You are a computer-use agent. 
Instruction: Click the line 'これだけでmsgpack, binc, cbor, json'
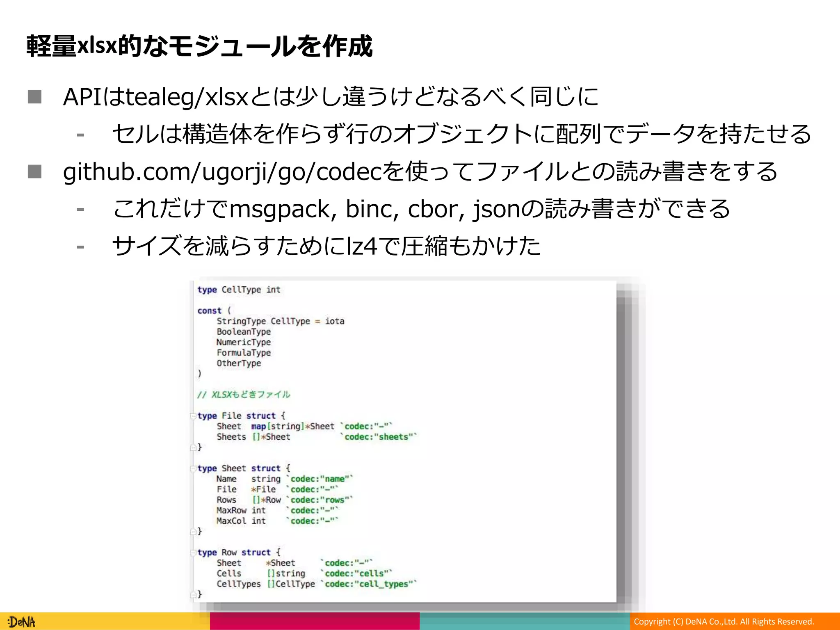[421, 209]
